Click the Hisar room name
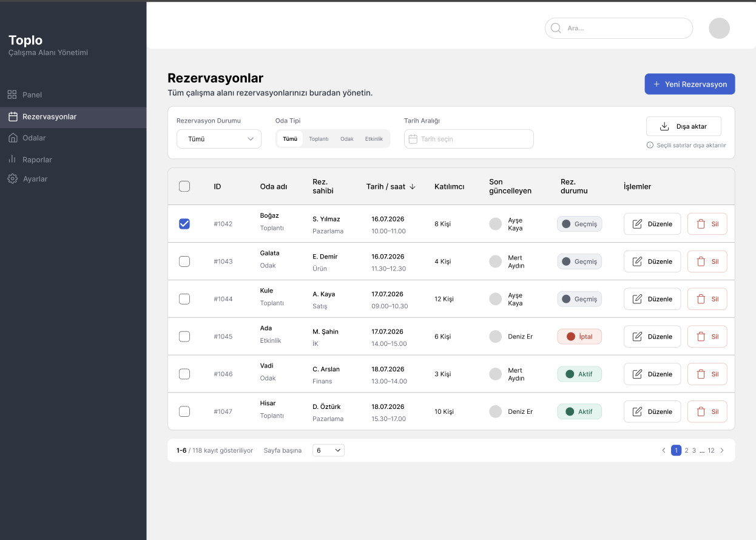 [x=268, y=403]
